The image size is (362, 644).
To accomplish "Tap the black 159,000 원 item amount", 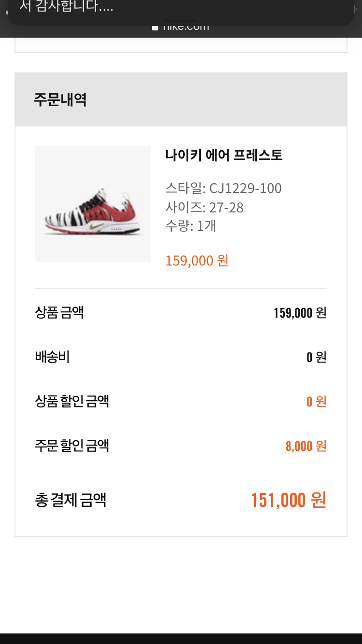I will pos(300,313).
